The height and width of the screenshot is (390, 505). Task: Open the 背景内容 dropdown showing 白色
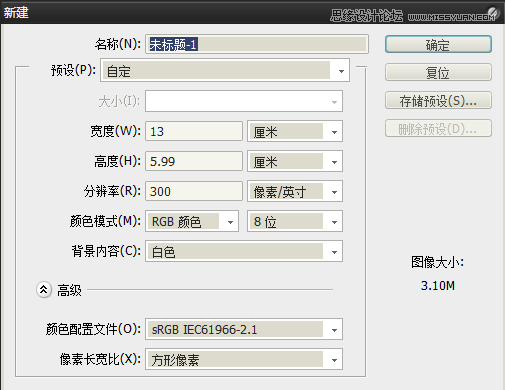pyautogui.click(x=244, y=251)
